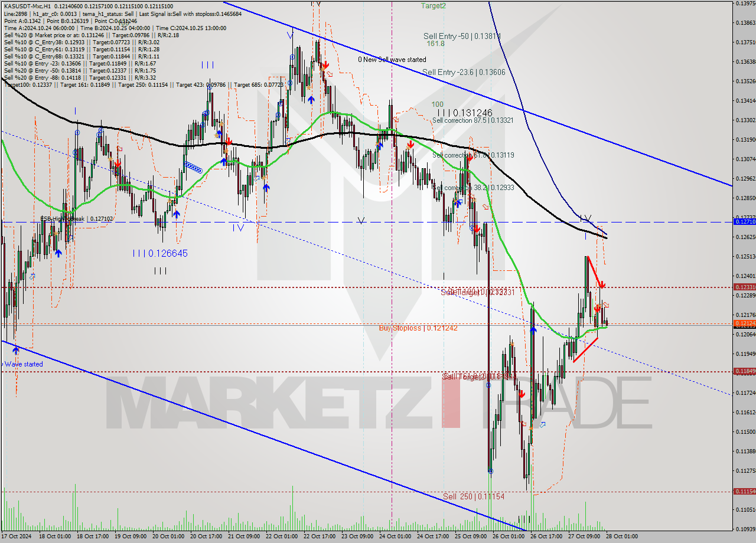Click the 0.13414 price scale value
The height and width of the screenshot is (543, 756).
[745, 100]
